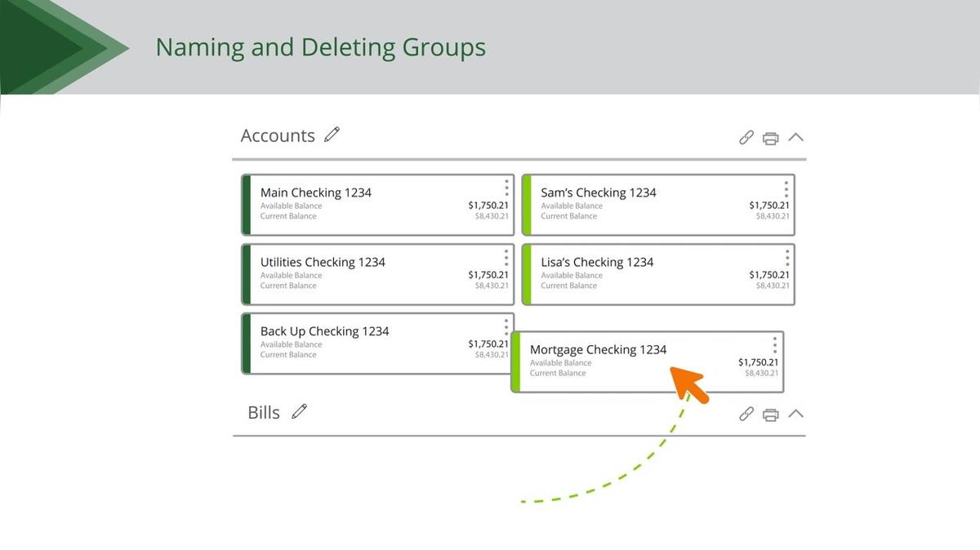Click Utilities Checking Available Balance label

pyautogui.click(x=291, y=275)
